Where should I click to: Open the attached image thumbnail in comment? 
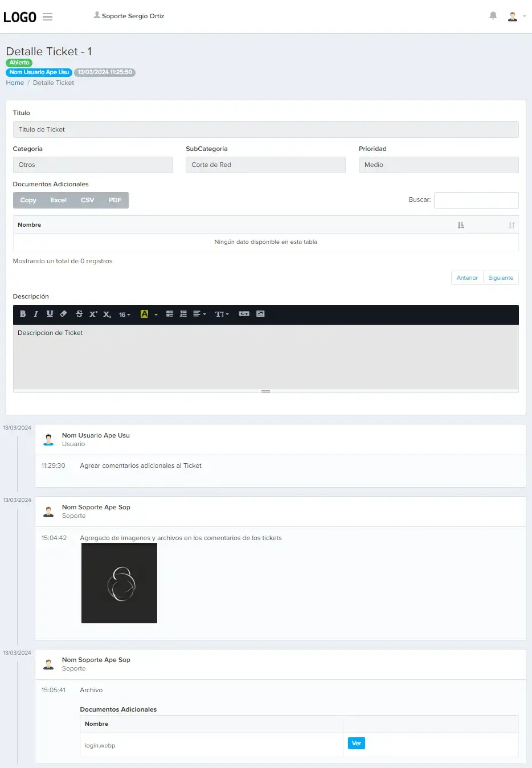(x=119, y=583)
